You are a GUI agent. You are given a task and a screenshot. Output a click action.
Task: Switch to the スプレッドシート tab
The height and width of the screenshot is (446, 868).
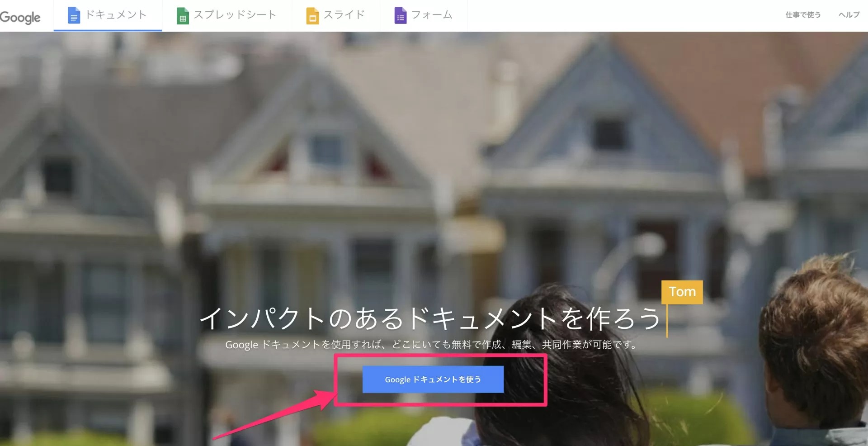point(226,15)
